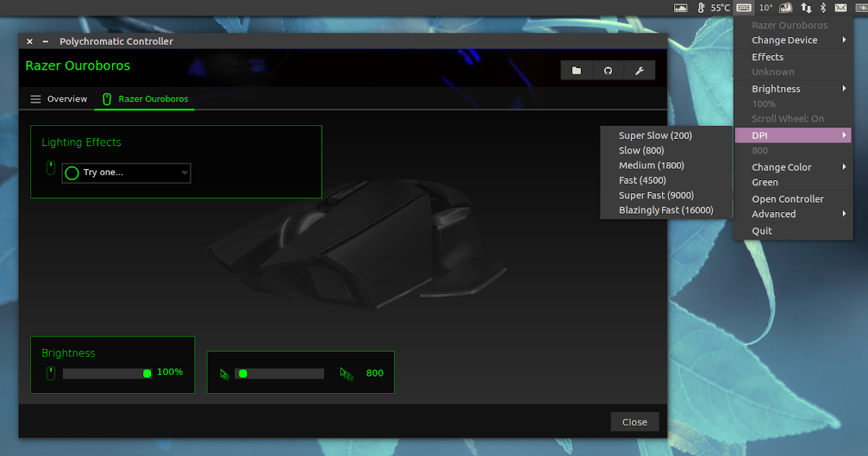
Task: Click the keyboard layout indicator in the tray
Action: pyautogui.click(x=744, y=7)
